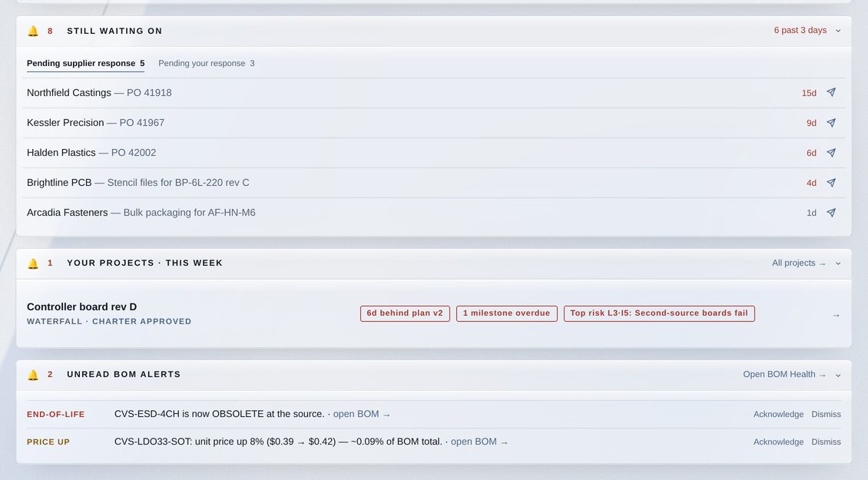Collapse the Unread BOM Alerts section
868x480 pixels.
point(838,375)
